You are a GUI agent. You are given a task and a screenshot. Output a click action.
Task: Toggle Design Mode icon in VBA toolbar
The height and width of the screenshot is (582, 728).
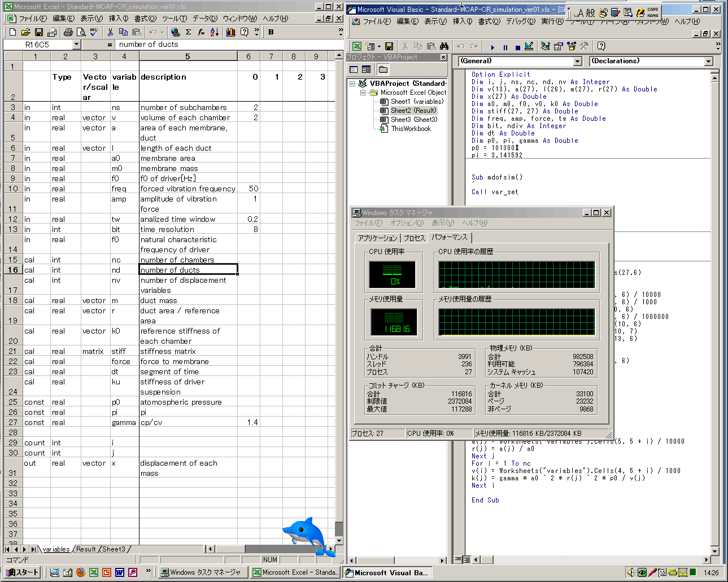tap(529, 46)
